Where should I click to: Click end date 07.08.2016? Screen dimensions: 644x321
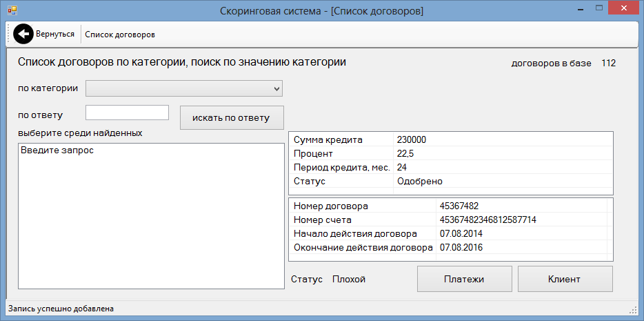tap(461, 247)
